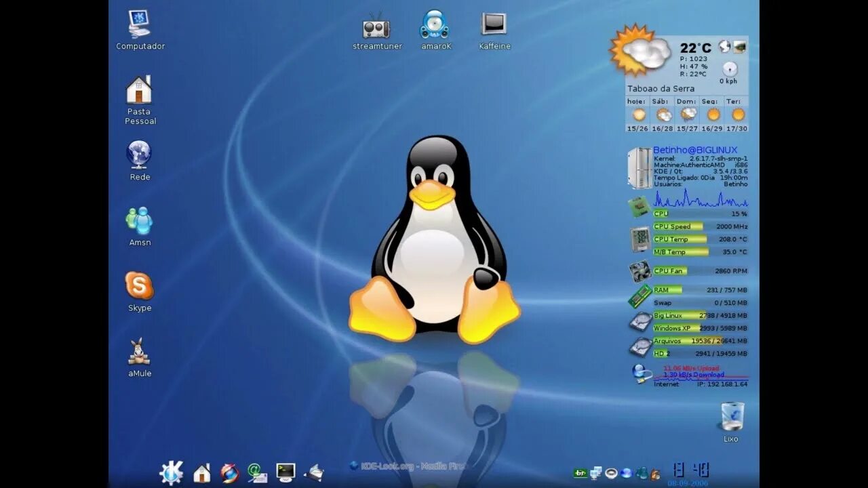
Task: Launch the Amsn messenger desktop icon
Action: click(x=140, y=226)
